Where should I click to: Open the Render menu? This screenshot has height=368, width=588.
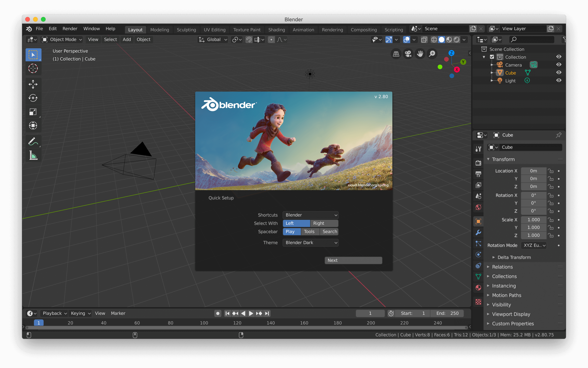tap(70, 29)
